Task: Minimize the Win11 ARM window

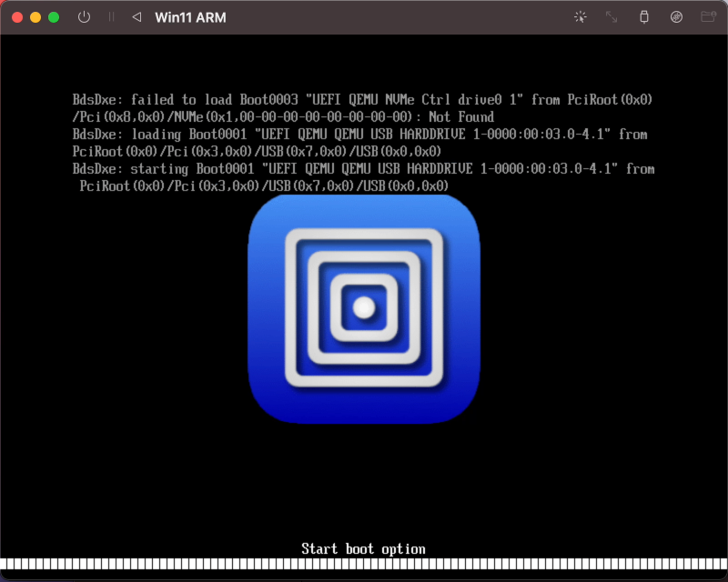Action: tap(35, 17)
